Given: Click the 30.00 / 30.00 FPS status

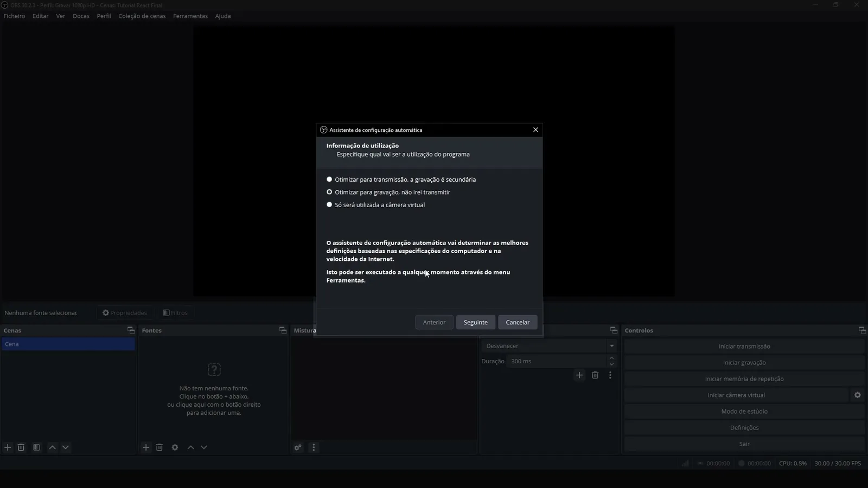Looking at the screenshot, I should tap(838, 464).
